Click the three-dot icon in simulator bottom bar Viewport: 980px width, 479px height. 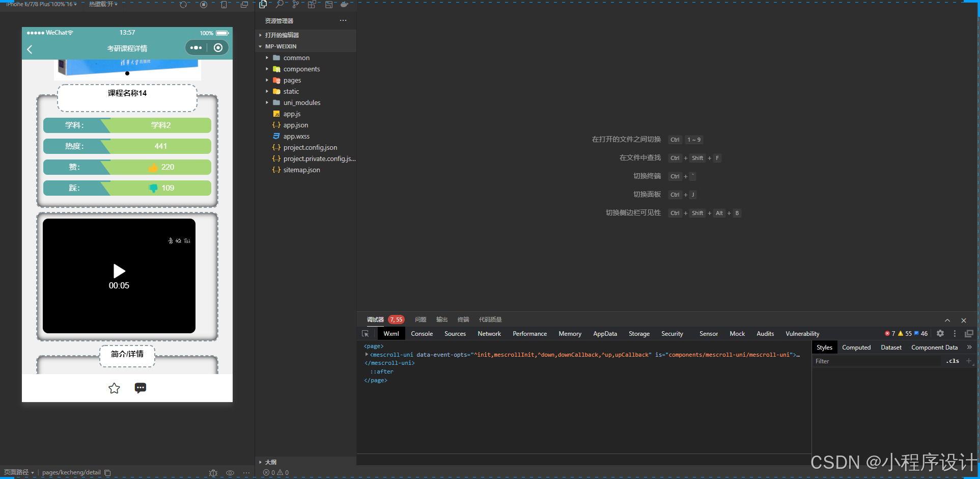[246, 473]
